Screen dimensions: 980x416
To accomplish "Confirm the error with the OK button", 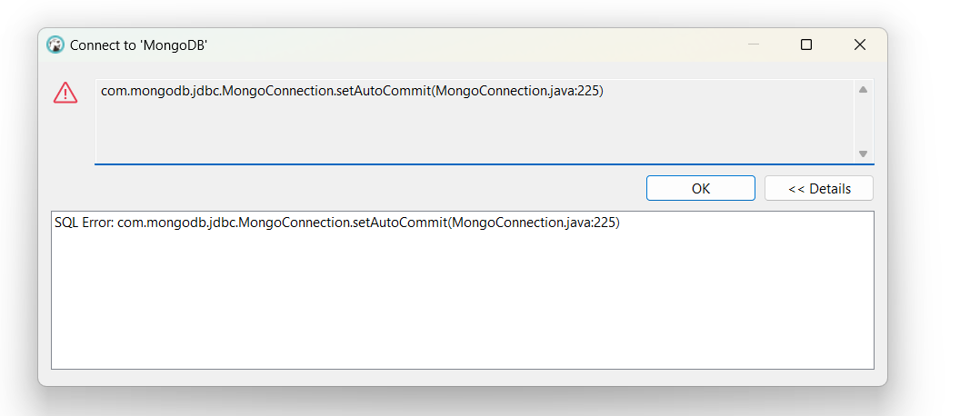I will coord(700,188).
